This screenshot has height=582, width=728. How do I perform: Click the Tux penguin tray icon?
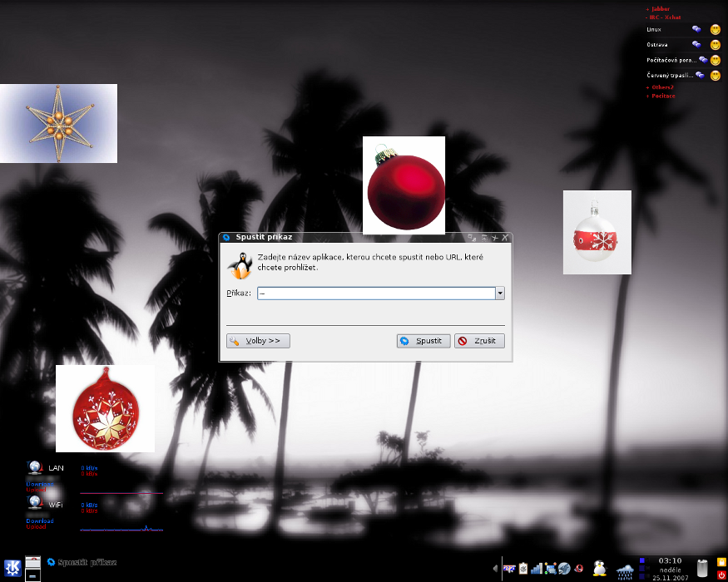pos(599,569)
